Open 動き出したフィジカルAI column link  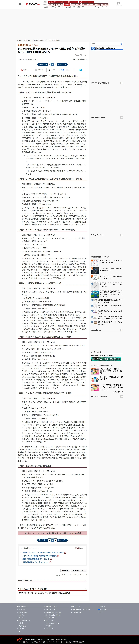(112, 371)
